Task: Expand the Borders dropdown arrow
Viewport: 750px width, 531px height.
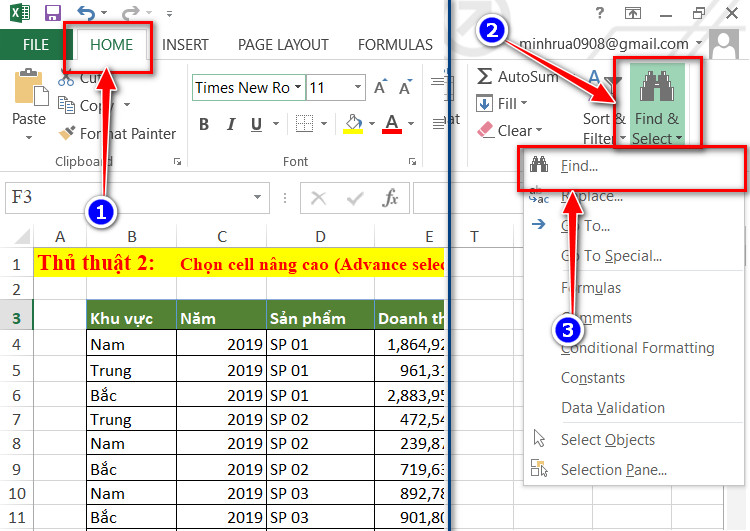Action: [324, 124]
